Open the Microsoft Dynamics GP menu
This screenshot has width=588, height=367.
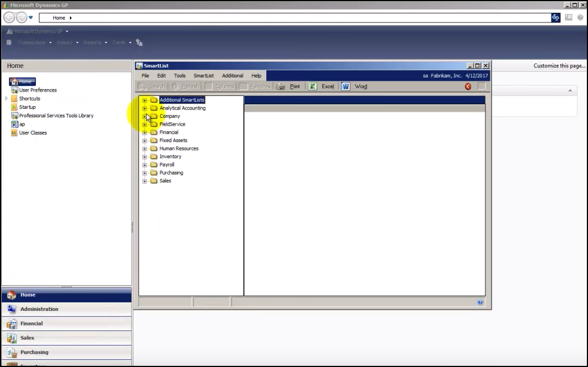click(x=38, y=31)
